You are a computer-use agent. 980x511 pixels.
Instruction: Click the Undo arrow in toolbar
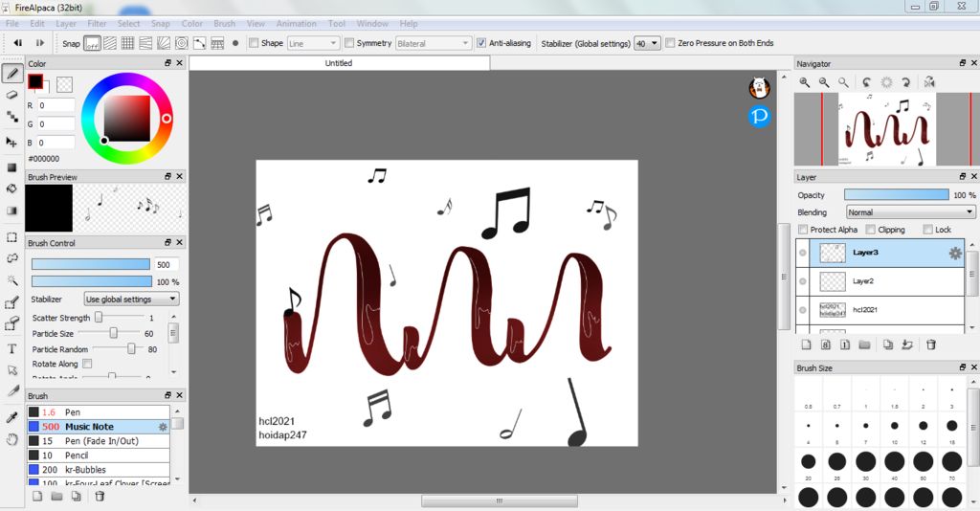pyautogui.click(x=18, y=43)
